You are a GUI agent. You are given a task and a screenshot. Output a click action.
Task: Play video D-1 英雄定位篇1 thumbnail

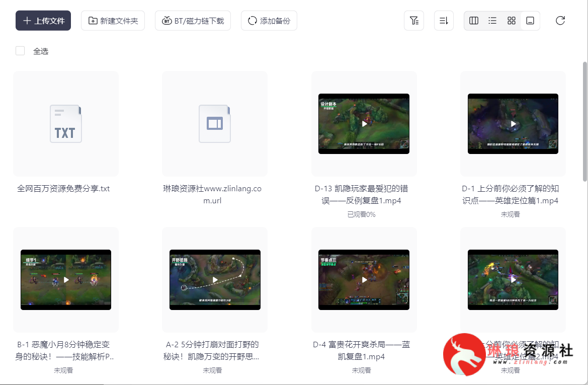coord(513,124)
